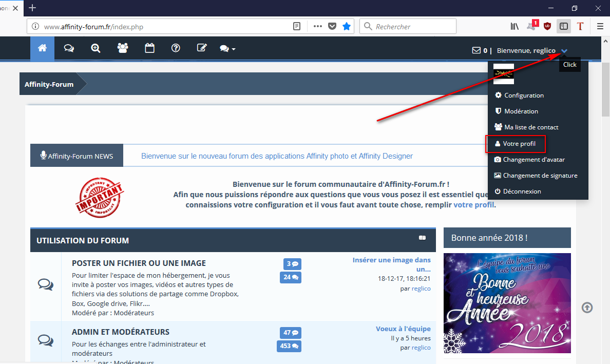The height and width of the screenshot is (364, 610).
Task: Open ADMIN ET MODÉRATEURS forum
Action: tap(121, 332)
